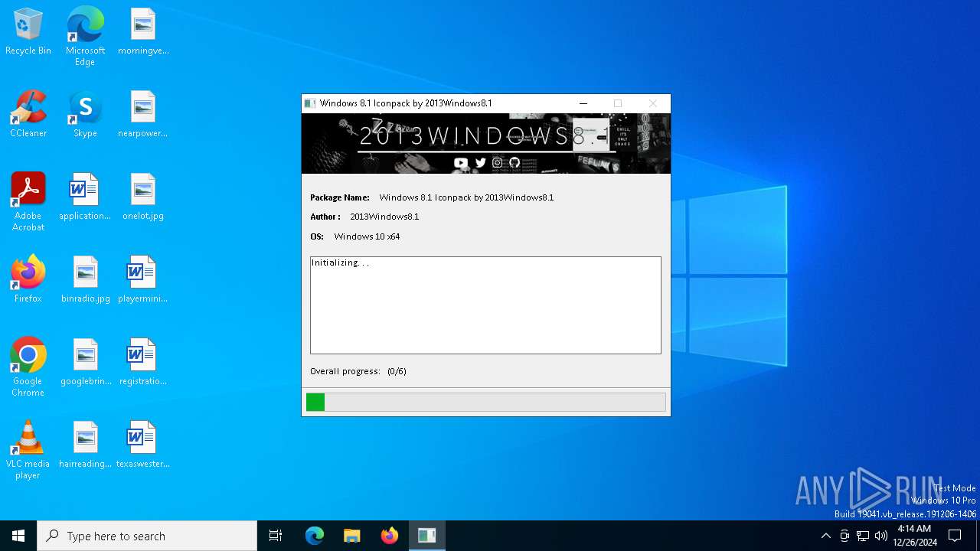Open Firefox from the taskbar
The height and width of the screenshot is (551, 980).
click(390, 536)
